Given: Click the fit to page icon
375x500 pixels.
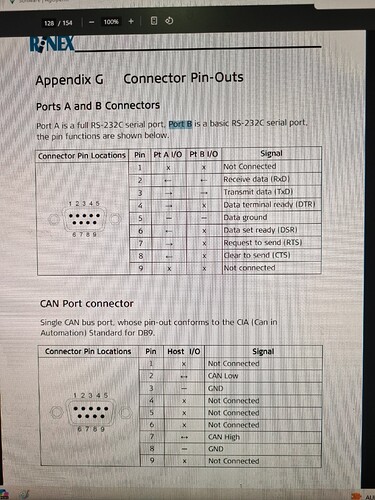Looking at the screenshot, I should tap(154, 21).
